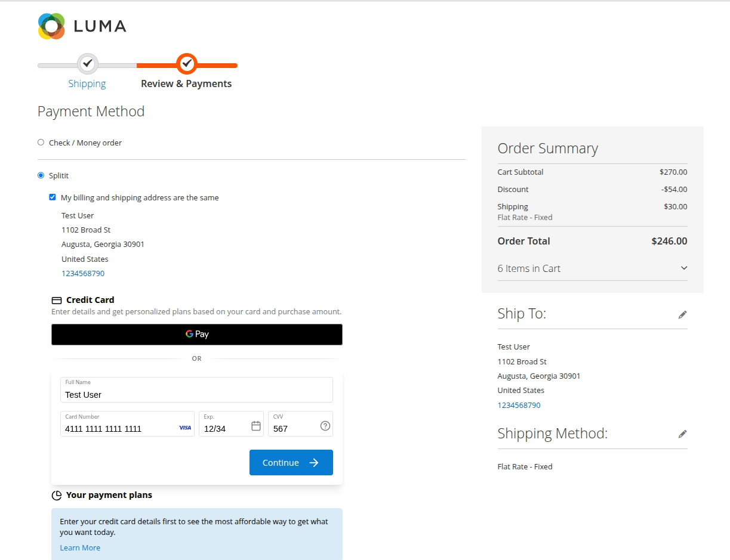Select the Splitit payment radio button
730x560 pixels.
[41, 175]
